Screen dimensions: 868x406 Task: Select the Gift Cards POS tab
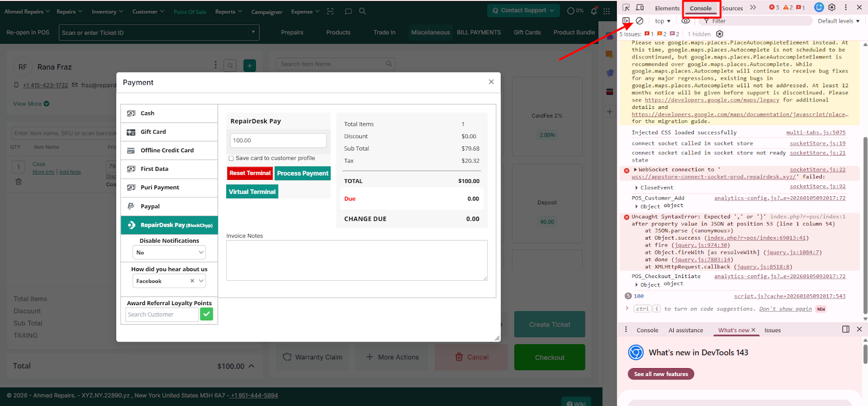coord(527,33)
